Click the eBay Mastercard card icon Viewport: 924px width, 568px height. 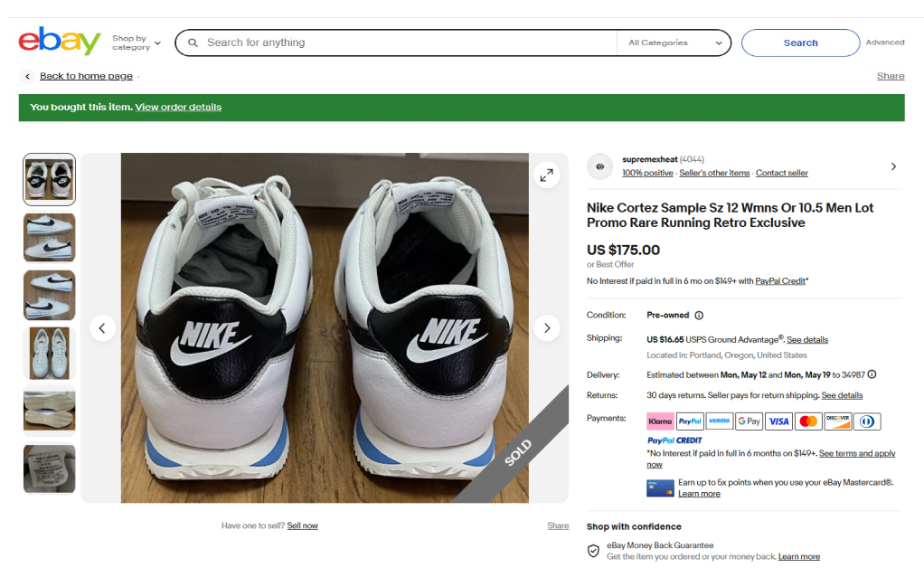[660, 488]
